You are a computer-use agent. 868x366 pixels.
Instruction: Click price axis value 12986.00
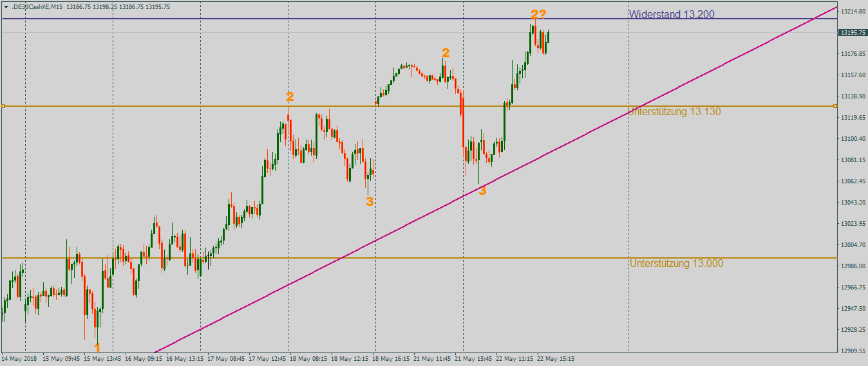pyautogui.click(x=853, y=266)
